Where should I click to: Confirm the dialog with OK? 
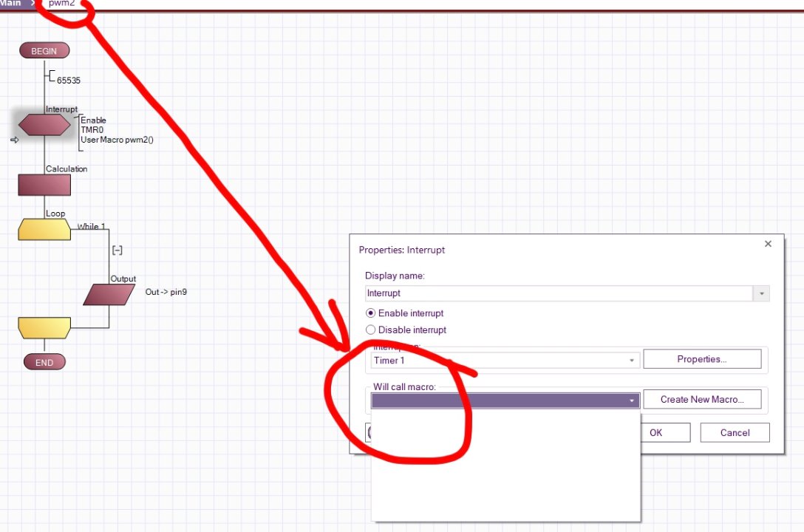pyautogui.click(x=656, y=433)
